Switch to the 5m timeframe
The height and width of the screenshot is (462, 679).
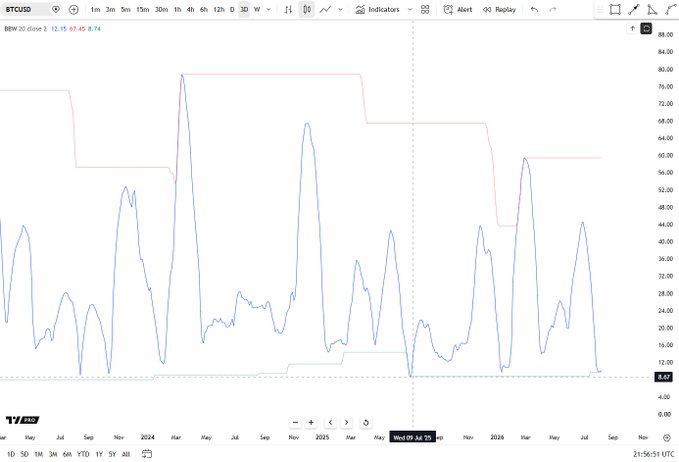[x=126, y=10]
